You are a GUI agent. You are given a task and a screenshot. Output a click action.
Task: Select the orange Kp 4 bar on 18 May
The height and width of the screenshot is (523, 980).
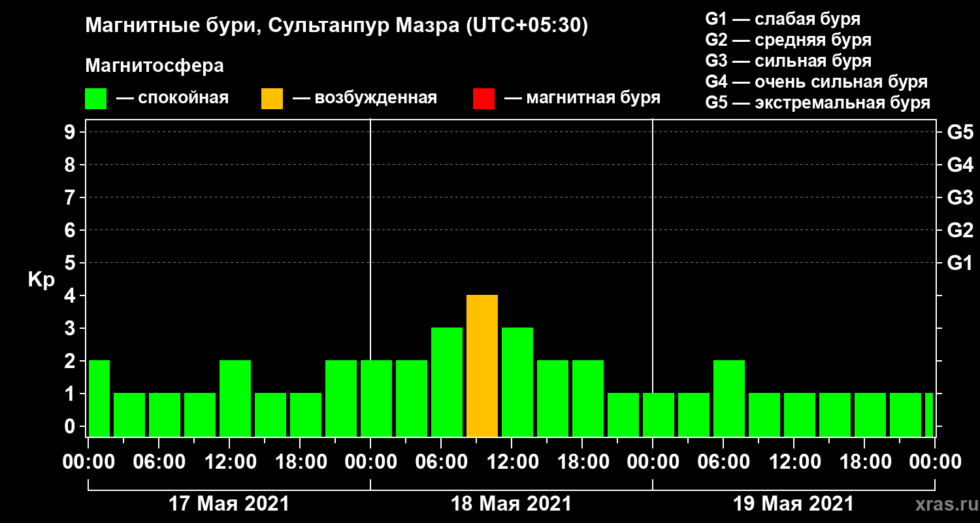click(482, 365)
